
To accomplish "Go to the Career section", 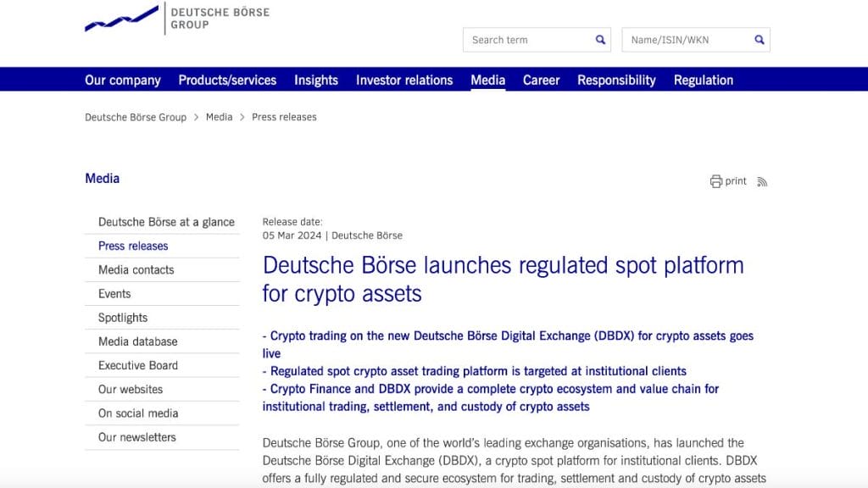I will click(x=542, y=80).
